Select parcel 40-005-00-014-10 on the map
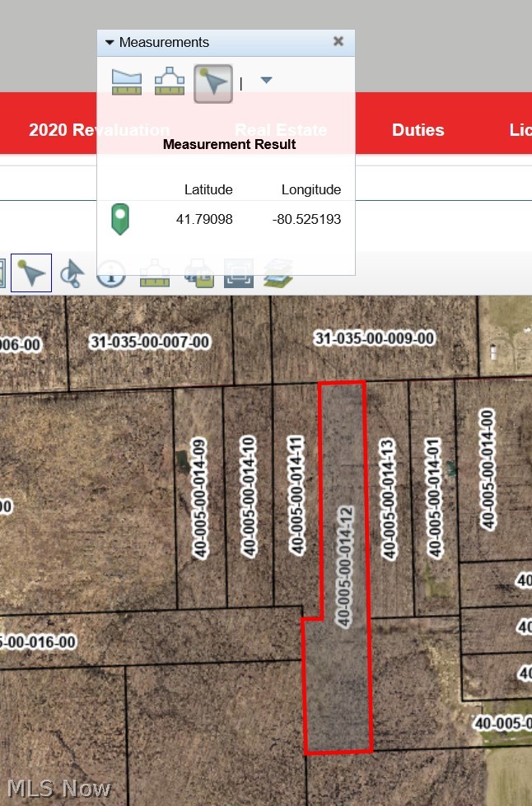 coord(249,496)
